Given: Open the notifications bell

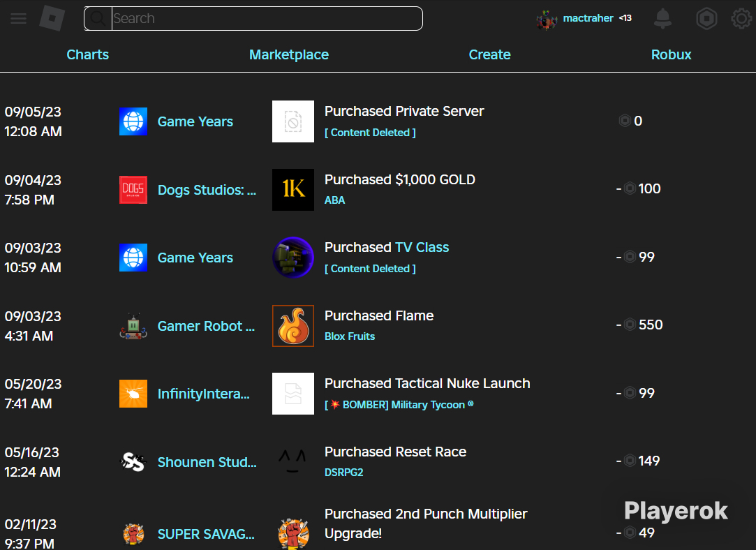Looking at the screenshot, I should [x=662, y=18].
